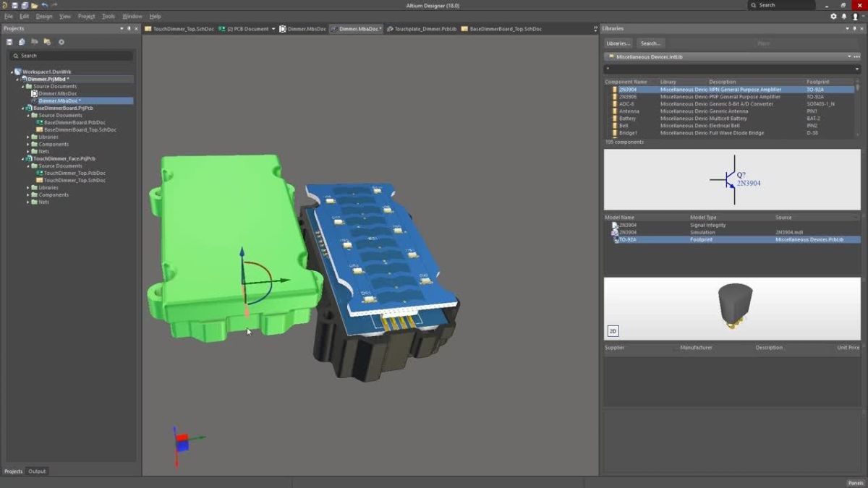Switch footprint preview to 2D mode
This screenshot has height=488, width=868.
click(612, 330)
